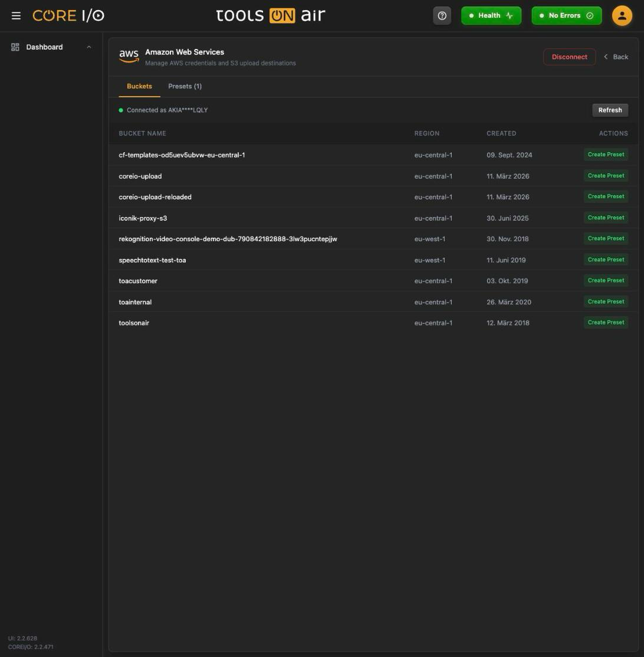Click the REGION column header
Viewport: 644px width, 657px height.
[x=426, y=133]
